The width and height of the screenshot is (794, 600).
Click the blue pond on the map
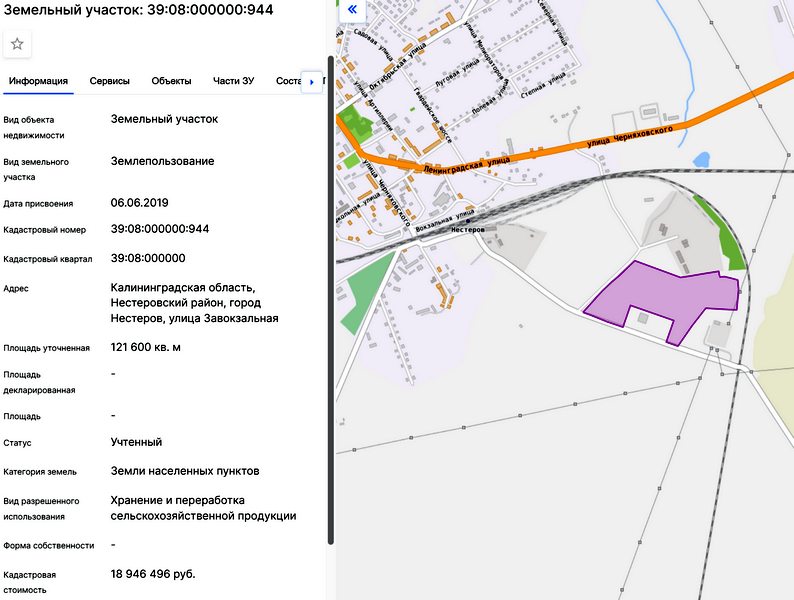click(701, 159)
